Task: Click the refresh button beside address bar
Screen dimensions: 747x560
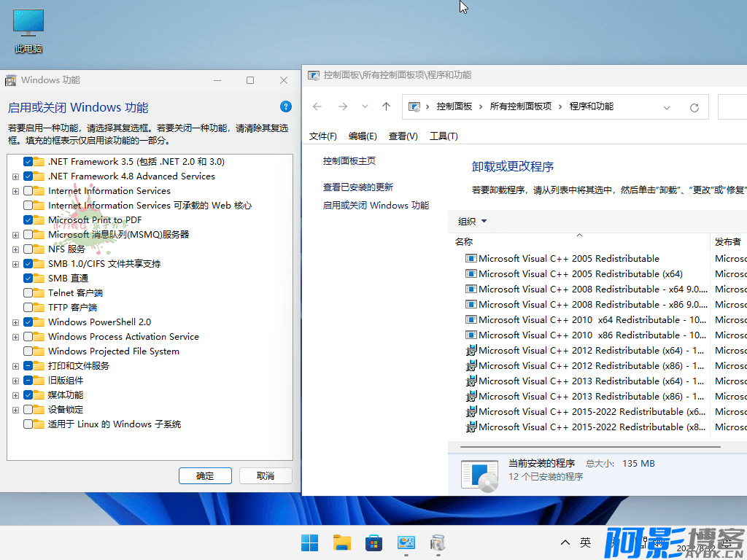Action: (x=694, y=107)
